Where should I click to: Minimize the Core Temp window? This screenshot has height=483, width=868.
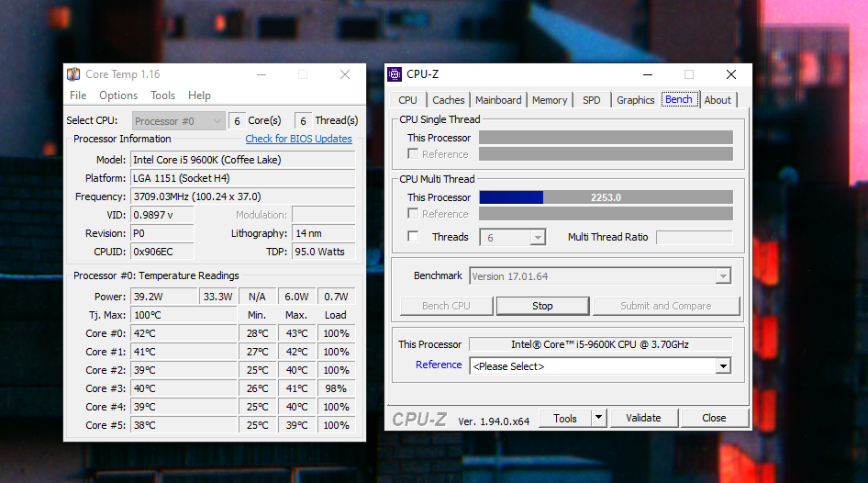[x=262, y=74]
